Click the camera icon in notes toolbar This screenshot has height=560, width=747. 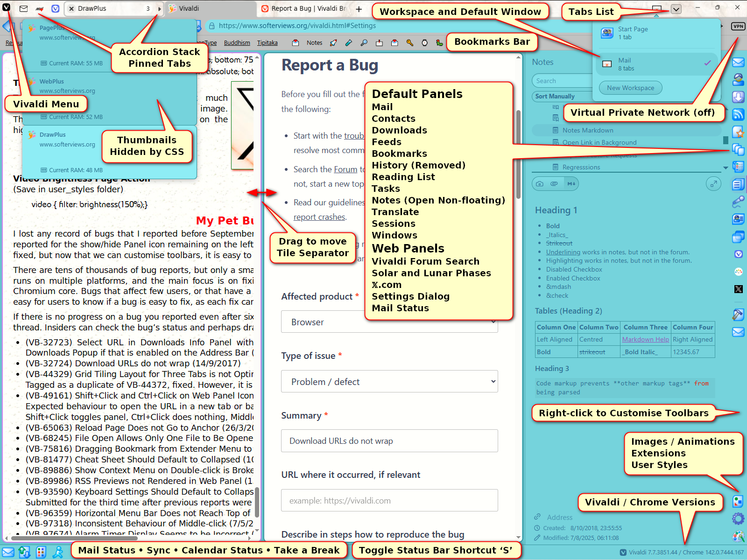click(540, 184)
